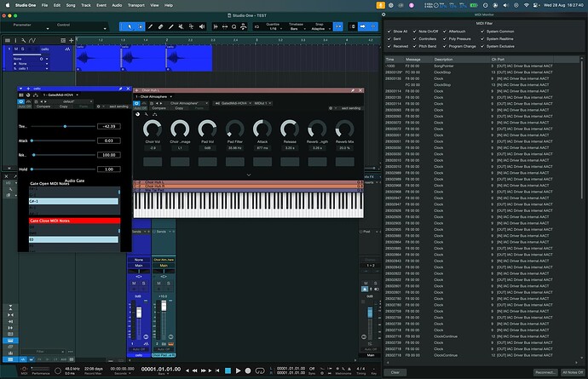Screen dimensions: 588x379
Task: Mute the Choir Pad channel in mixer
Action: click(x=159, y=283)
